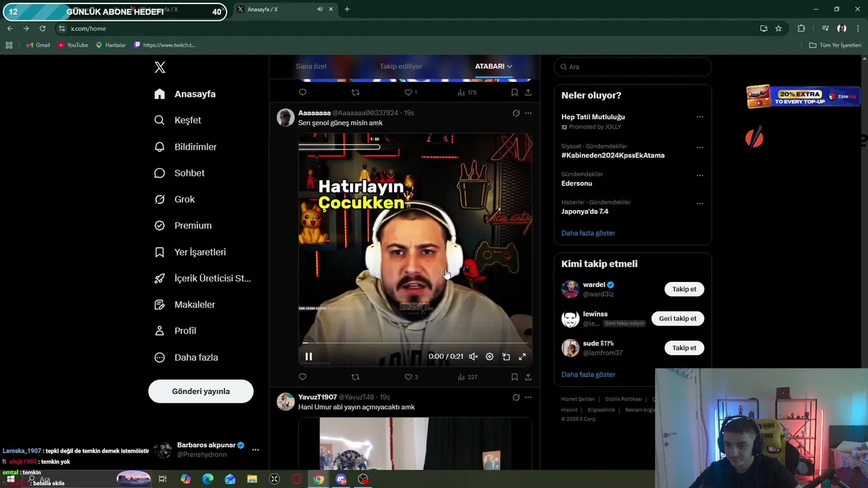Image resolution: width=868 pixels, height=488 pixels.
Task: Open Bildirimler notifications
Action: (x=185, y=146)
